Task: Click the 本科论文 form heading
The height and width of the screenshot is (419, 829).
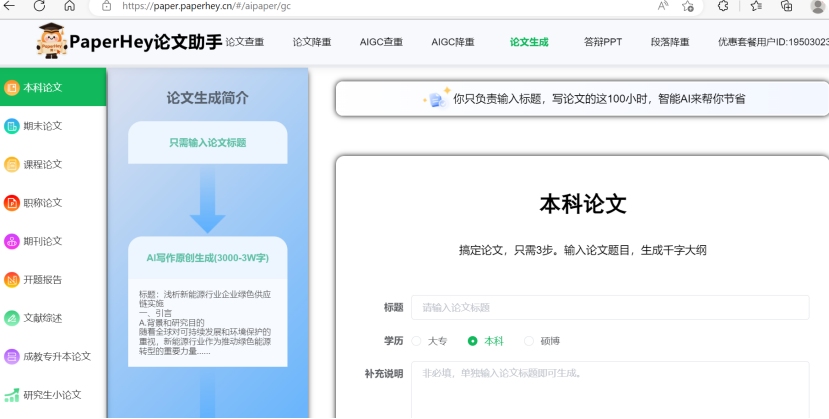Action: 583,204
